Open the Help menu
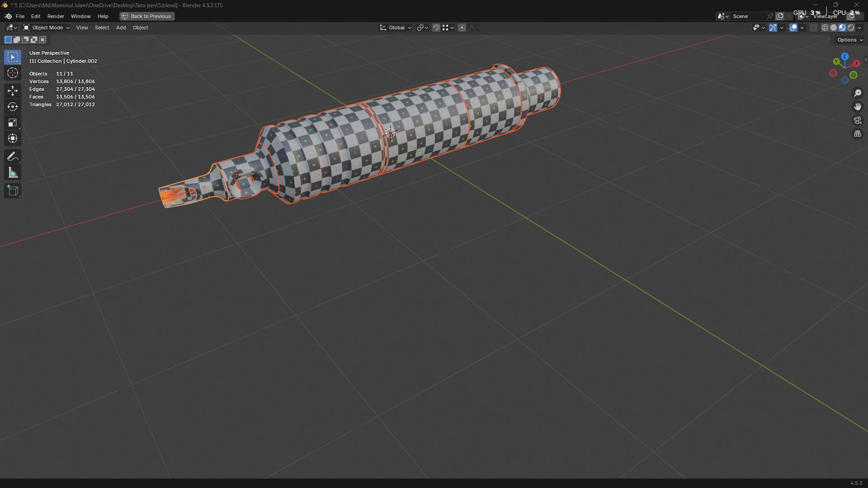Viewport: 868px width, 488px height. coord(103,16)
